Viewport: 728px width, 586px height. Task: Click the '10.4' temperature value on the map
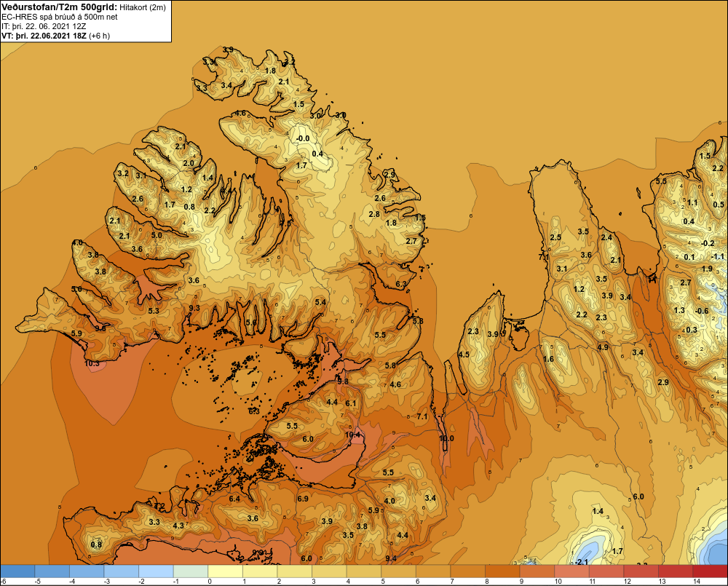(x=353, y=435)
